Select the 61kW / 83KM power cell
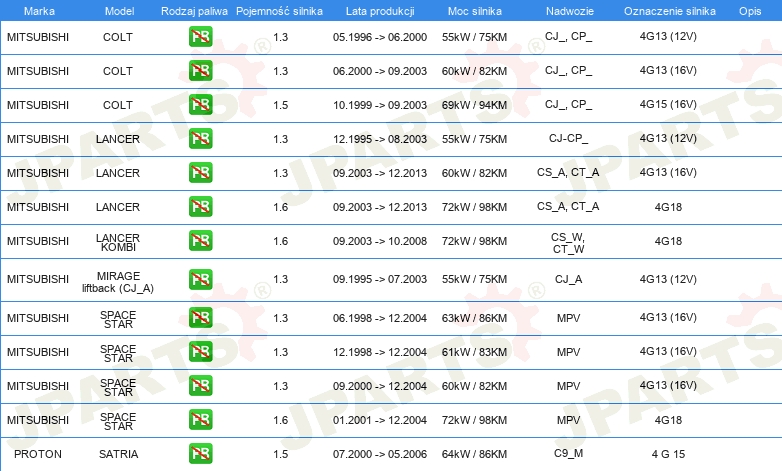 474,352
